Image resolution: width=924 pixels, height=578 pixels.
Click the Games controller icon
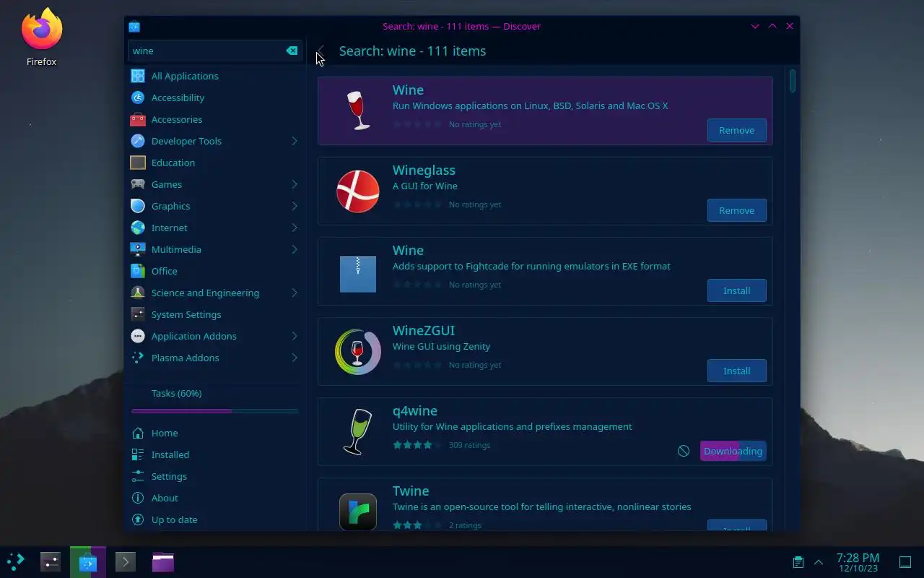(138, 184)
